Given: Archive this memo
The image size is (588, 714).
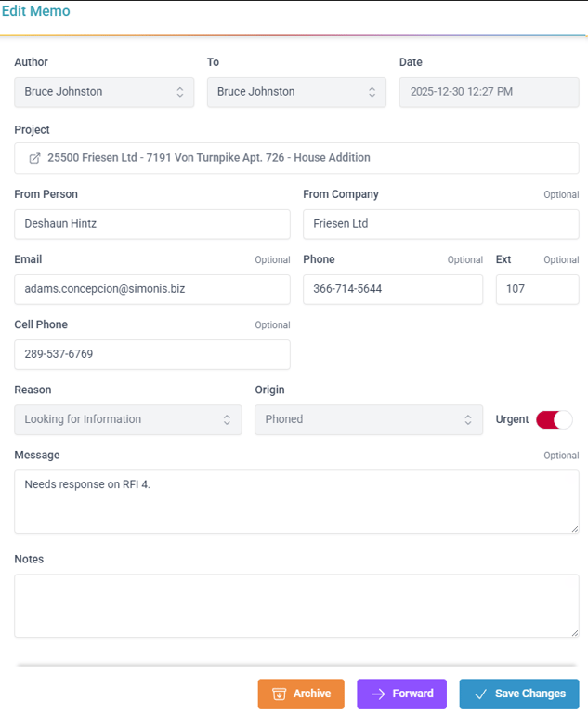Looking at the screenshot, I should tap(301, 694).
